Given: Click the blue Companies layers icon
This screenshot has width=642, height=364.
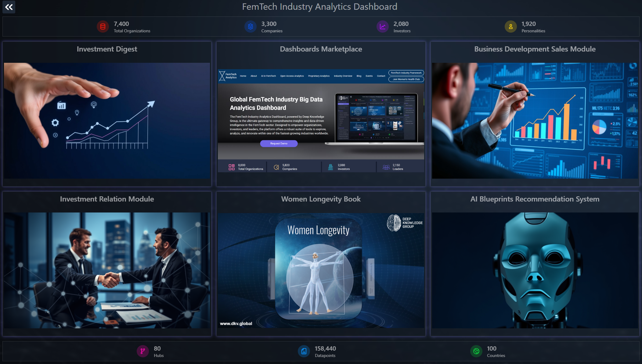Looking at the screenshot, I should pyautogui.click(x=250, y=27).
